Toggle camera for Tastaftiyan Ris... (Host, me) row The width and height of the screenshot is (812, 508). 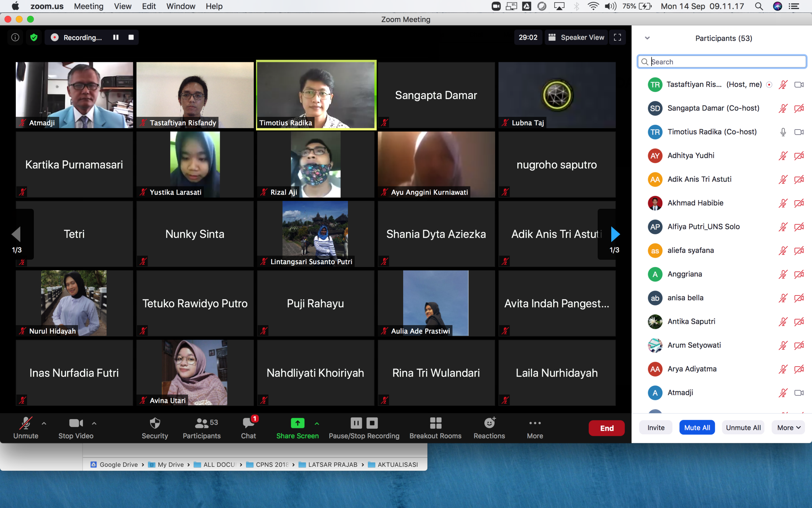click(799, 85)
